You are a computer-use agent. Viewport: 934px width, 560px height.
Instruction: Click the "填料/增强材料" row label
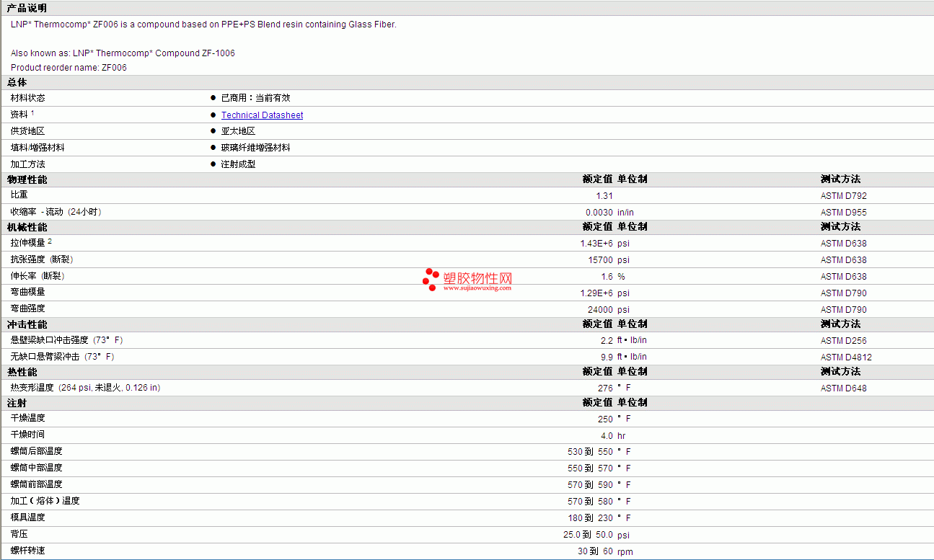pos(38,148)
